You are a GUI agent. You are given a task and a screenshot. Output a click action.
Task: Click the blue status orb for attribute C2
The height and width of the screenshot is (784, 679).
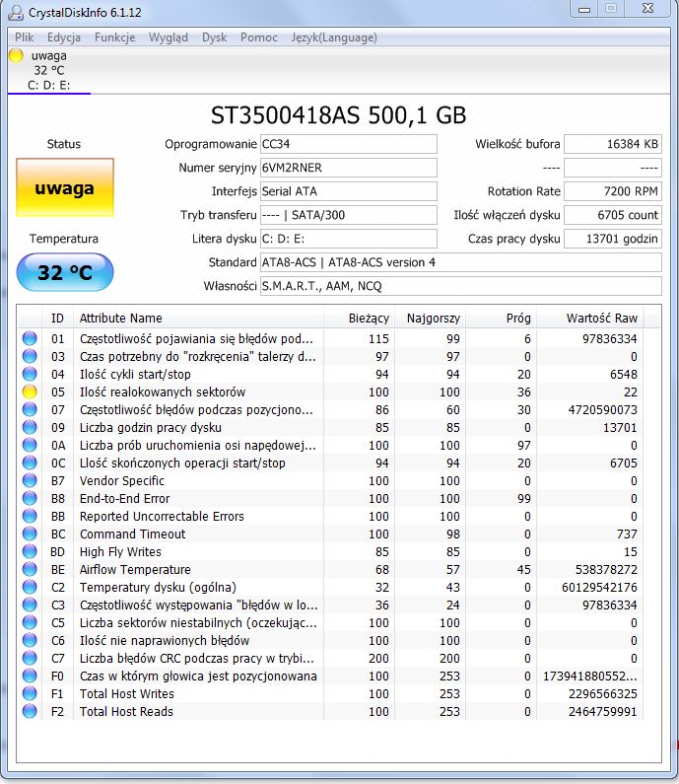click(x=30, y=587)
